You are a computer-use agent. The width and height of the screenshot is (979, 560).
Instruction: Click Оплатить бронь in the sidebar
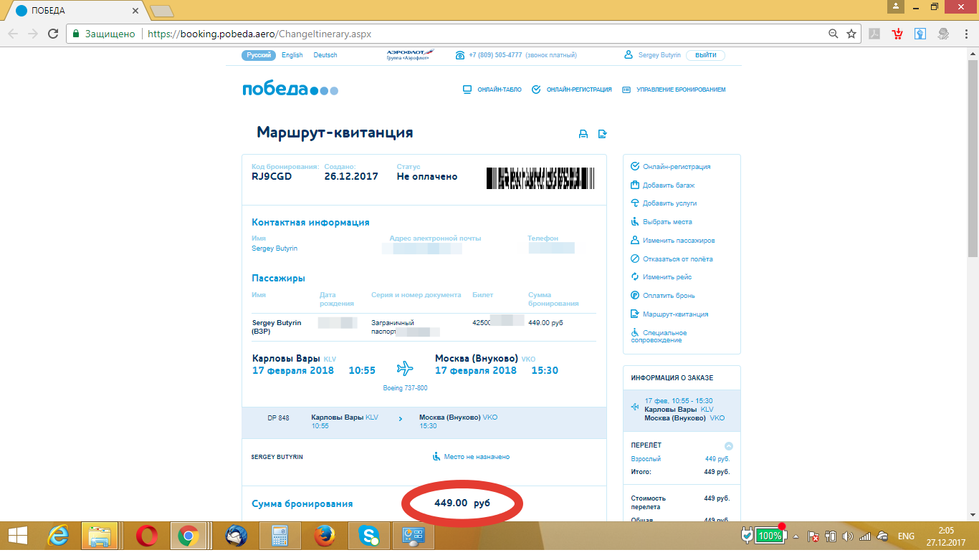click(x=668, y=296)
